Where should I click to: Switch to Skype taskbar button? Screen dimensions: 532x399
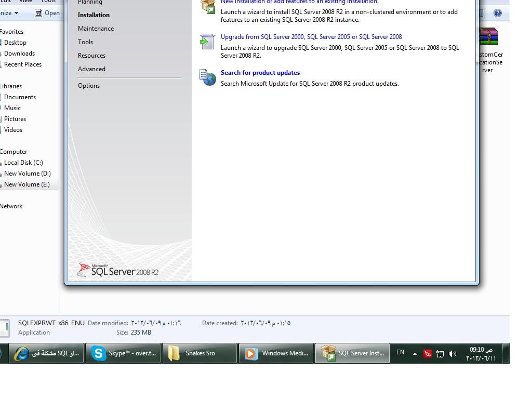pyautogui.click(x=123, y=353)
